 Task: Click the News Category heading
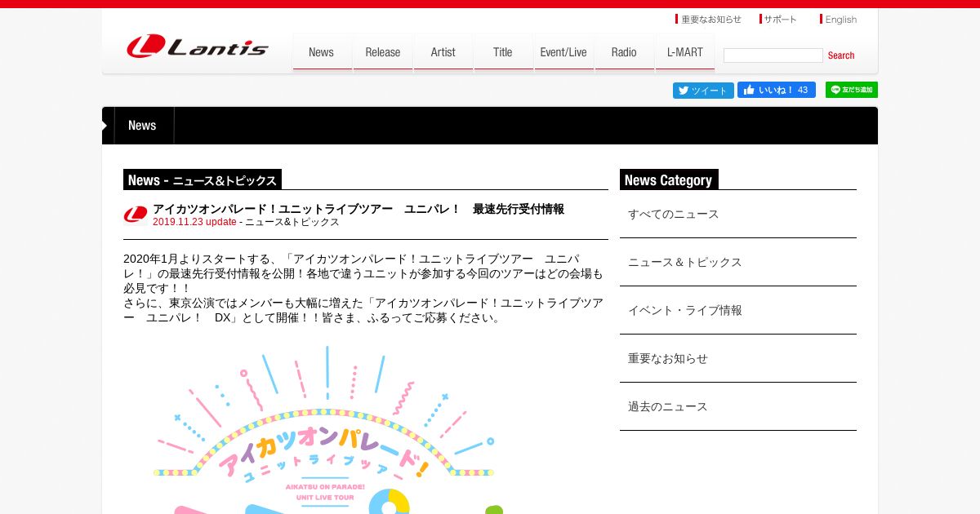(x=669, y=180)
